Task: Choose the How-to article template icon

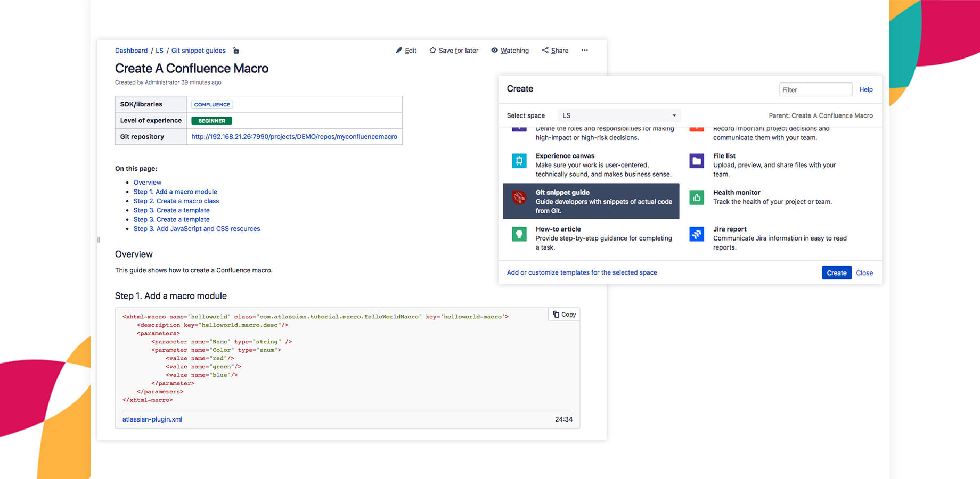Action: click(x=519, y=234)
